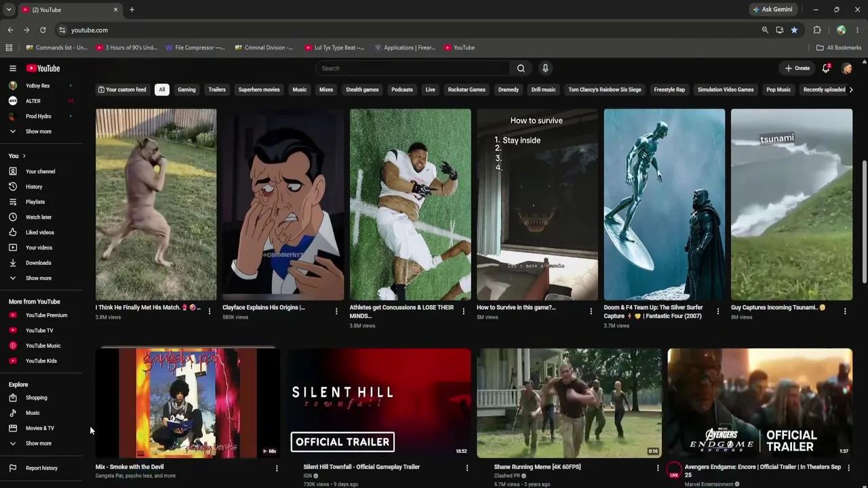Open the File Compressor bookmark
868x488 pixels.
click(195, 47)
